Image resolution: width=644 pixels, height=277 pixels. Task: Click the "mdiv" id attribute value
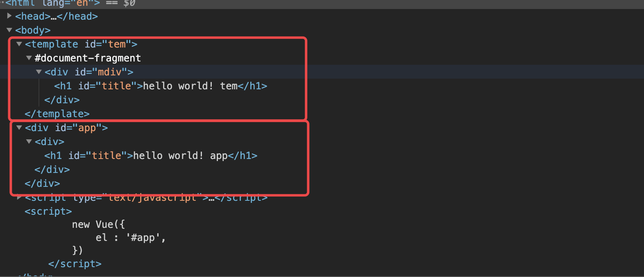109,72
